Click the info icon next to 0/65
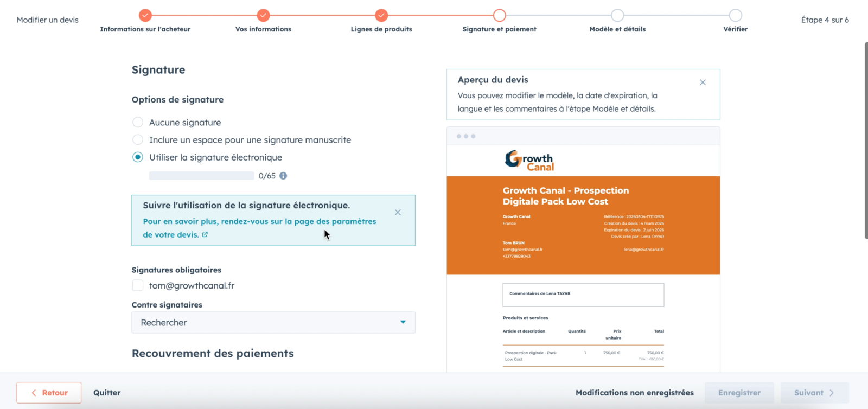 tap(283, 176)
